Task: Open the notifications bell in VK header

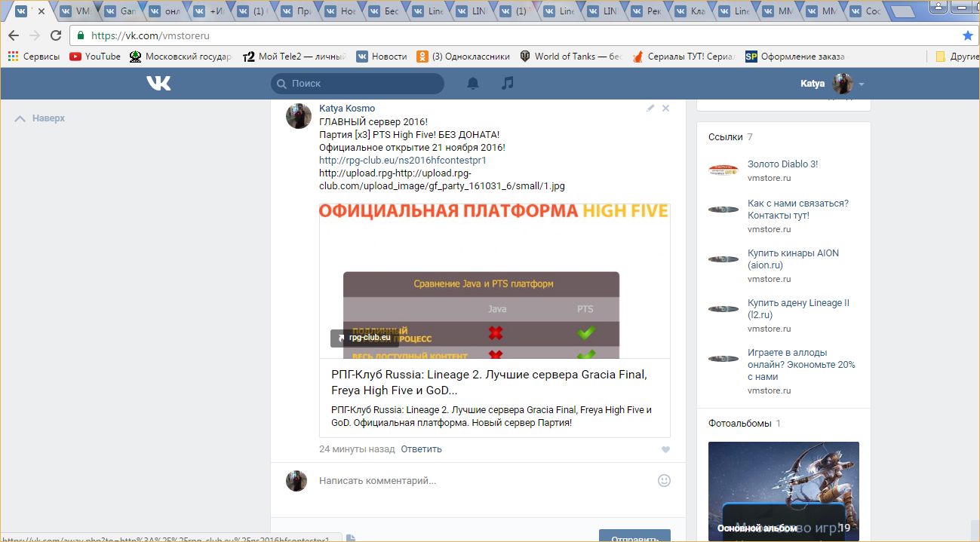Action: [473, 84]
